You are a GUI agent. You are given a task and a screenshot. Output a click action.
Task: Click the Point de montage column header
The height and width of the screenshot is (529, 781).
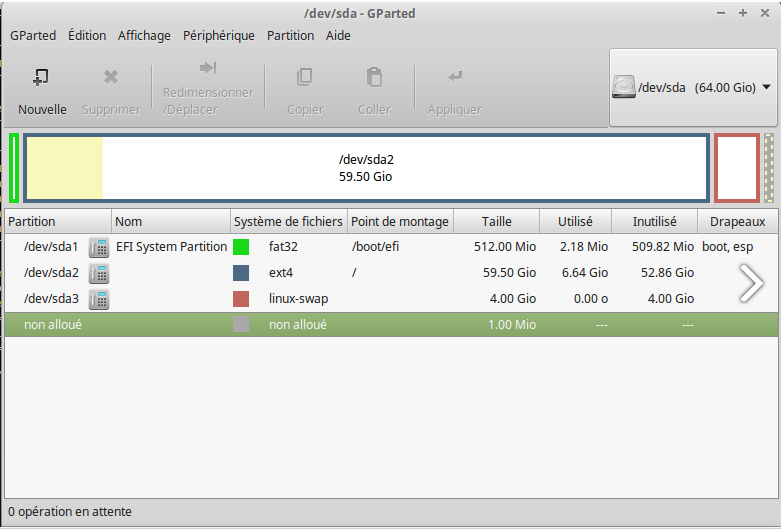click(x=400, y=221)
